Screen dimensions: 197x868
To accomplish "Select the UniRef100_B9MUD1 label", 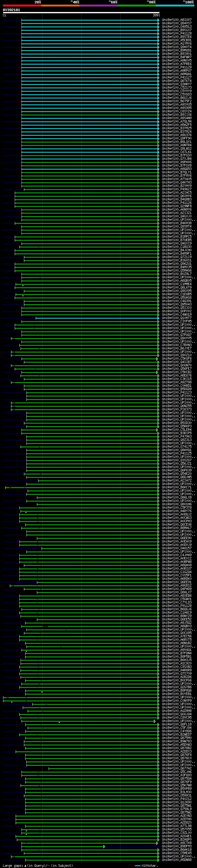I will (177, 50).
